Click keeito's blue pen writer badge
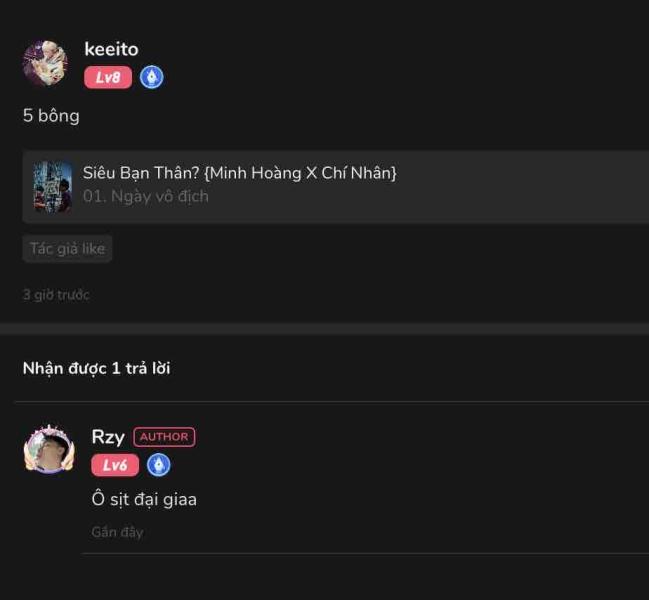 coord(151,77)
